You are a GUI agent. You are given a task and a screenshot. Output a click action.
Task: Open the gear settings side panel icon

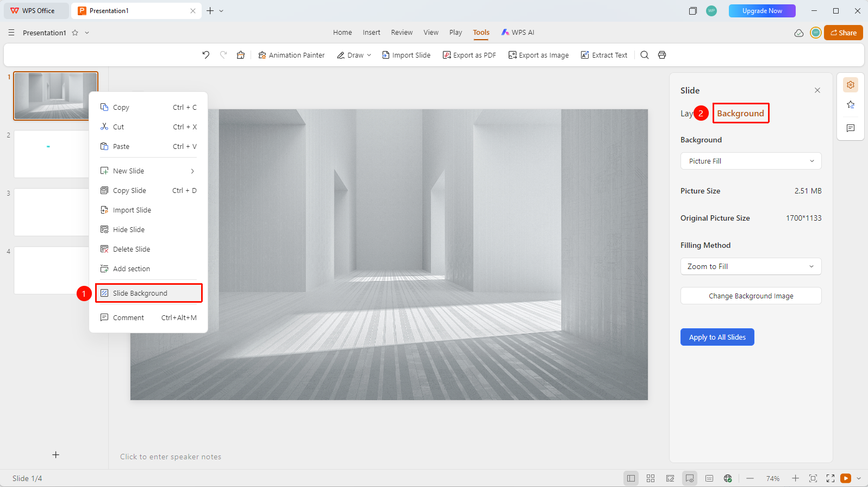tap(851, 85)
